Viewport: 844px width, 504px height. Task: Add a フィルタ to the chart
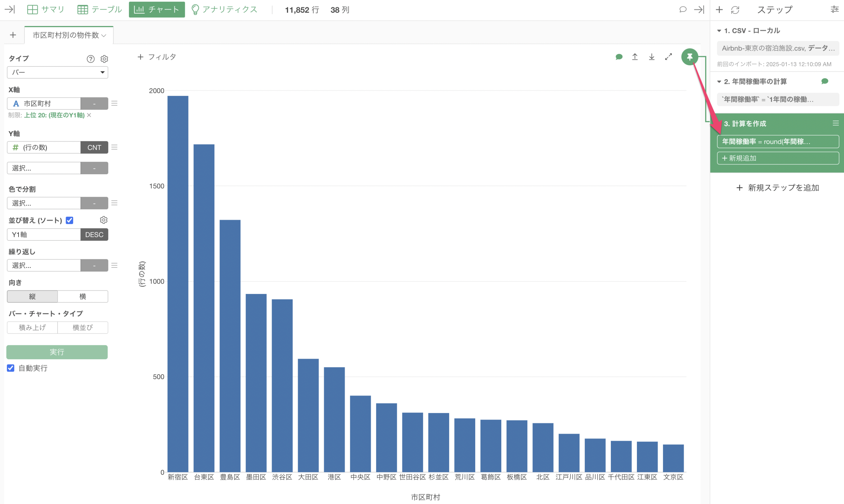click(157, 57)
